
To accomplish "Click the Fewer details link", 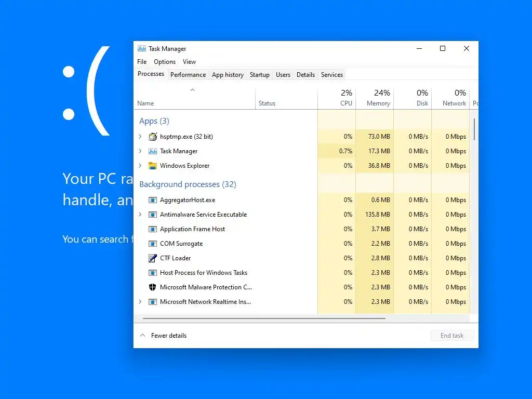I will (x=169, y=336).
